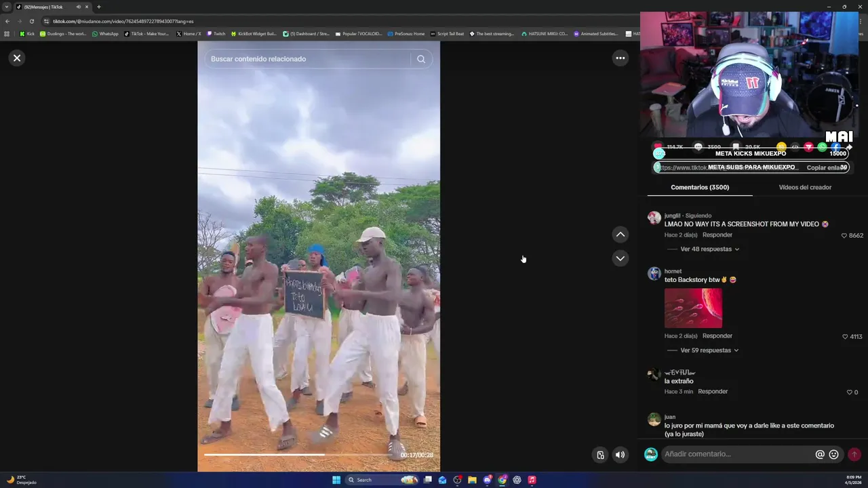Switch to Comentarios (3500) tab
This screenshot has width=868, height=488.
(x=700, y=187)
